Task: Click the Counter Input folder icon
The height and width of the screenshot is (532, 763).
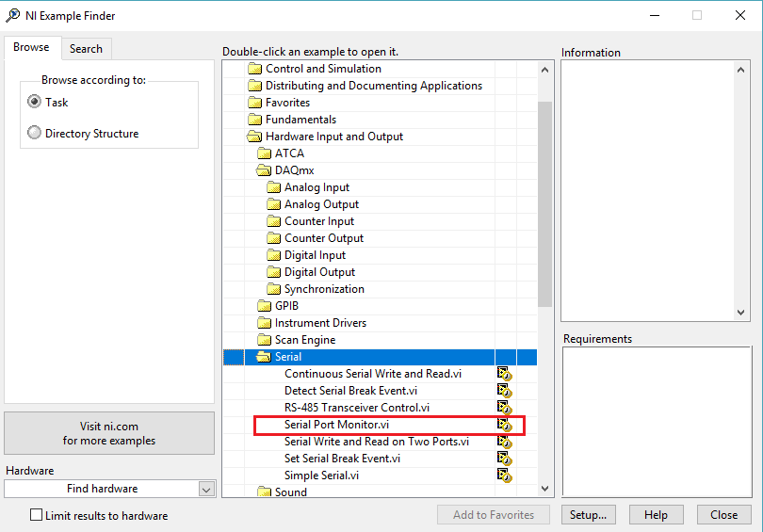Action: pyautogui.click(x=274, y=221)
